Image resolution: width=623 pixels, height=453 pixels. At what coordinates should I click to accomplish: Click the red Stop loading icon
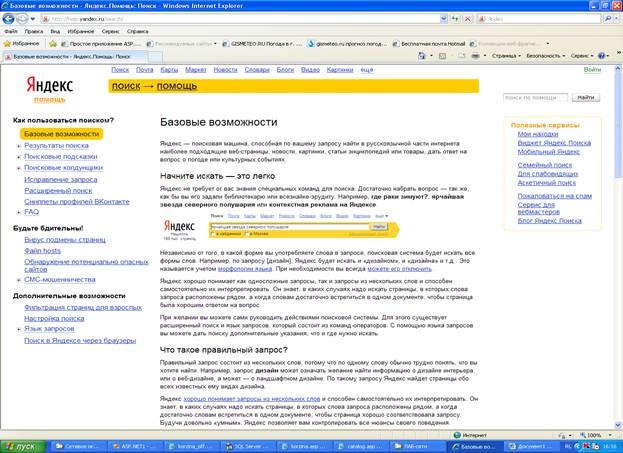pos(468,19)
